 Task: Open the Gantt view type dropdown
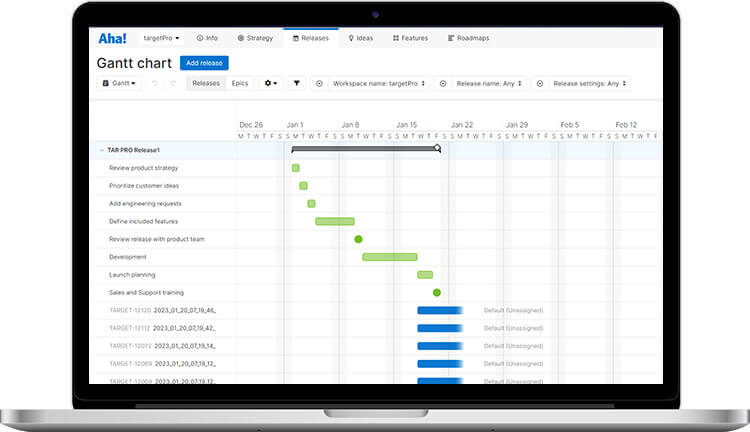coord(119,84)
